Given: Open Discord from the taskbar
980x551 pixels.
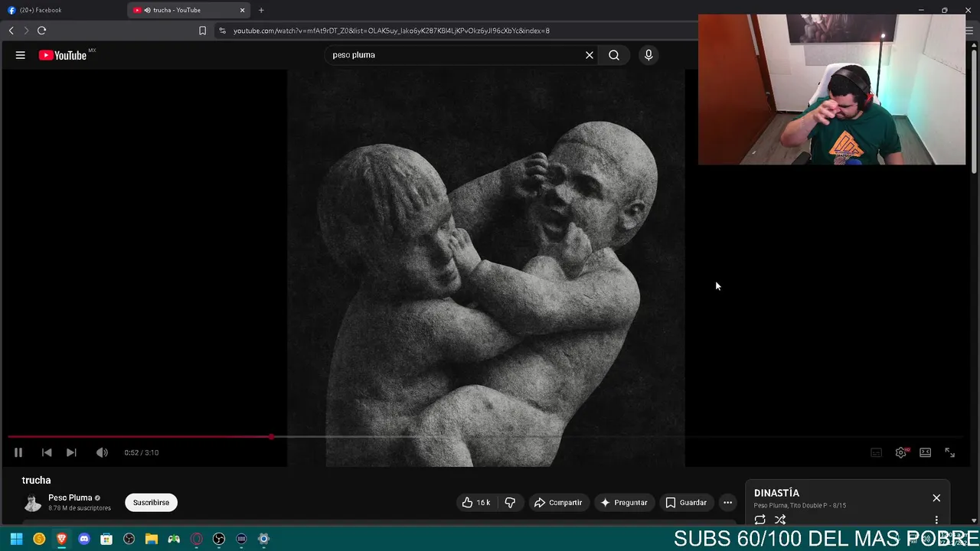Looking at the screenshot, I should pyautogui.click(x=84, y=539).
